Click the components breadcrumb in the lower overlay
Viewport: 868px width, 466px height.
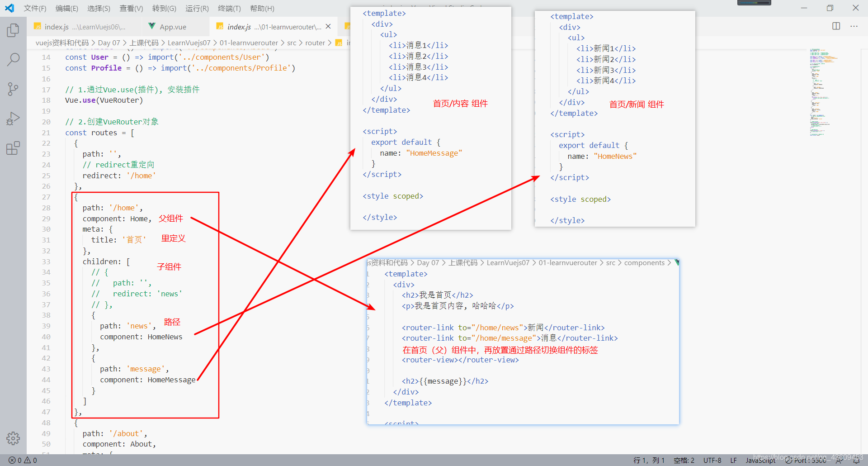(x=644, y=263)
